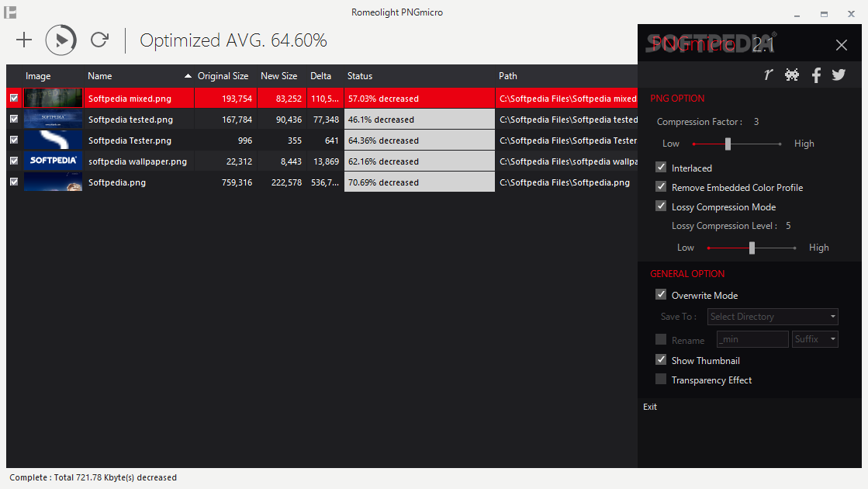
Task: Toggle Overwrite Mode checkbox
Action: [x=661, y=295]
